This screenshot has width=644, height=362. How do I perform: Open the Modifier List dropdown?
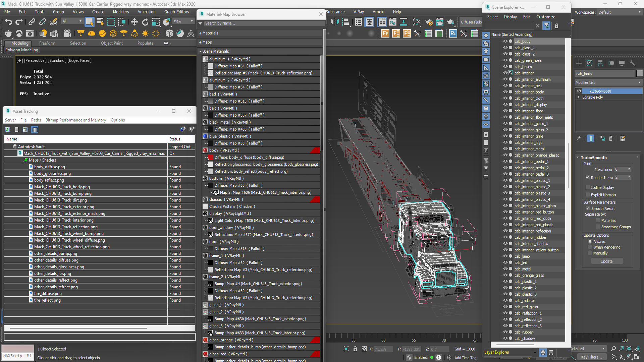[608, 82]
